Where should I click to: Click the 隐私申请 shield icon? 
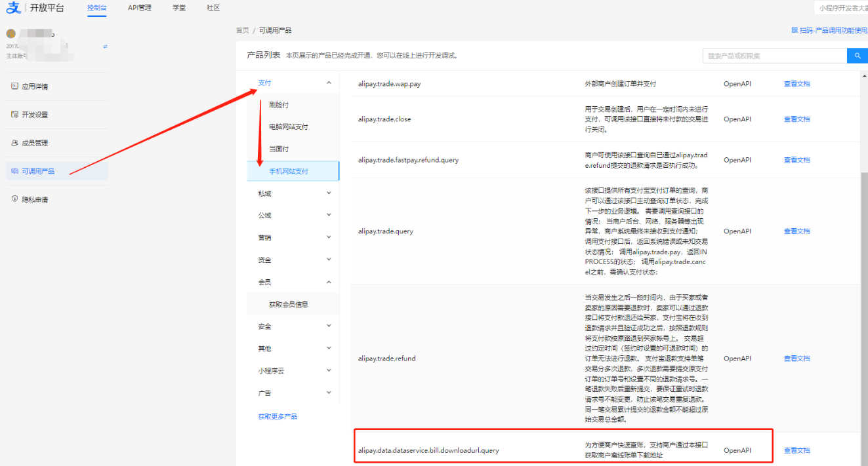(x=15, y=199)
